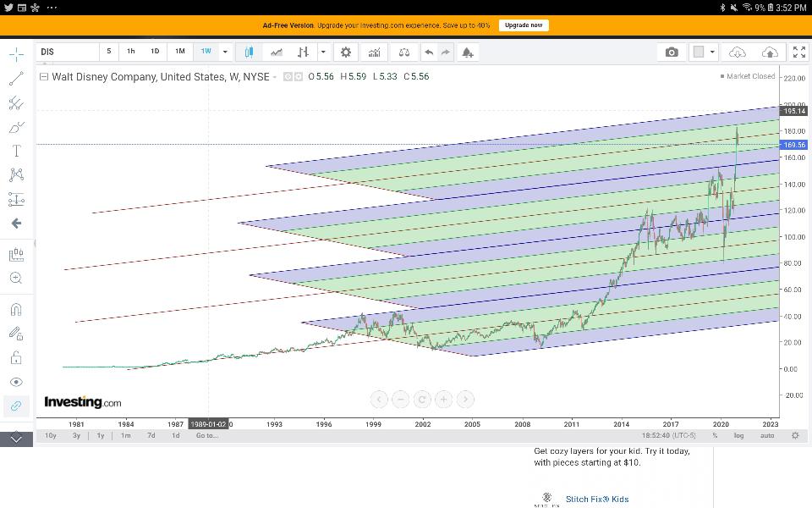Select the line chart style
The width and height of the screenshot is (812, 508).
coord(277,52)
